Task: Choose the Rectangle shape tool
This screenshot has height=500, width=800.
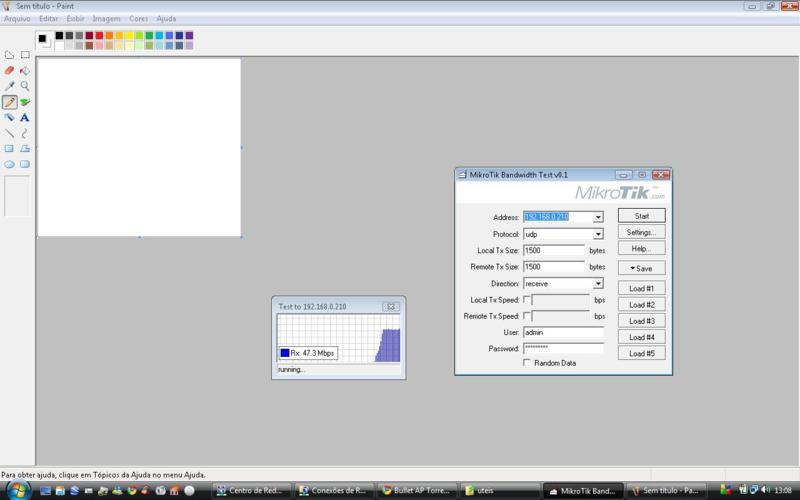Action: point(9,148)
